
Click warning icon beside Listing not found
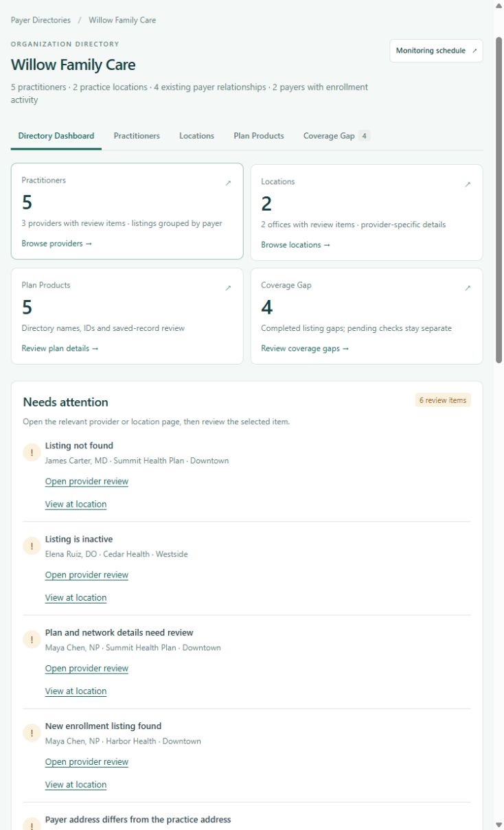tap(32, 452)
